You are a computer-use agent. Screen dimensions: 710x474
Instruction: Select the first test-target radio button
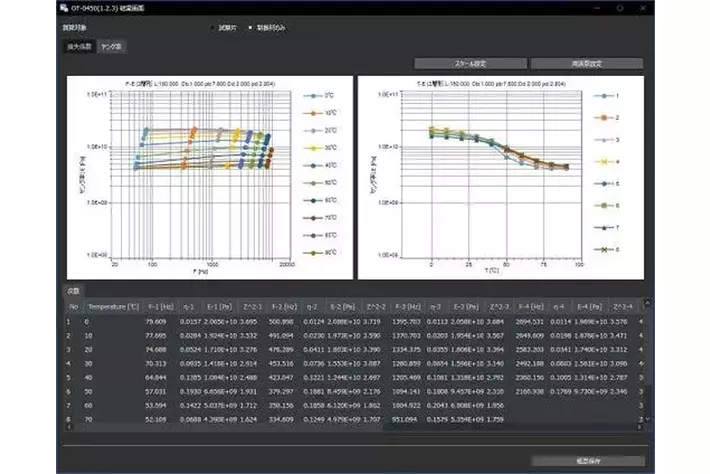point(212,27)
